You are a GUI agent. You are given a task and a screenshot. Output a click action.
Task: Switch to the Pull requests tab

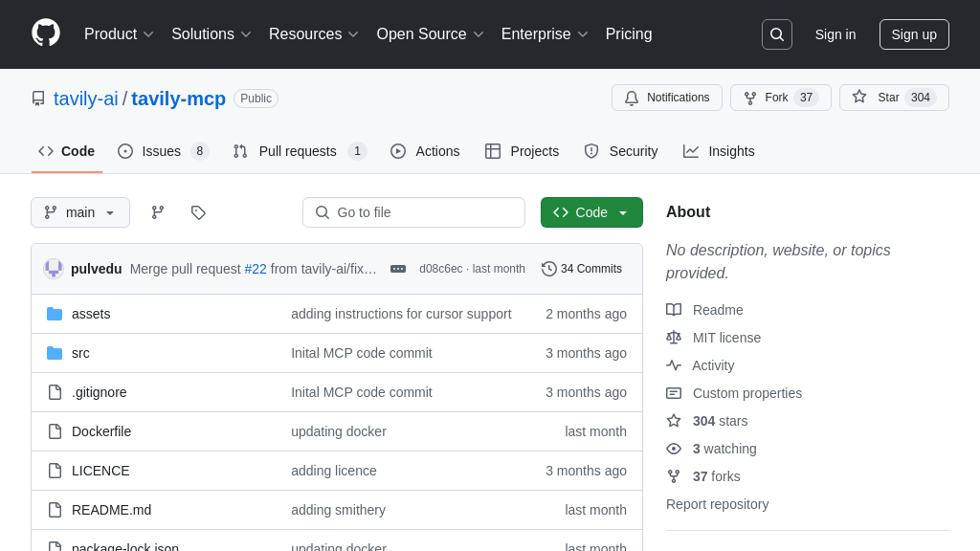click(298, 151)
